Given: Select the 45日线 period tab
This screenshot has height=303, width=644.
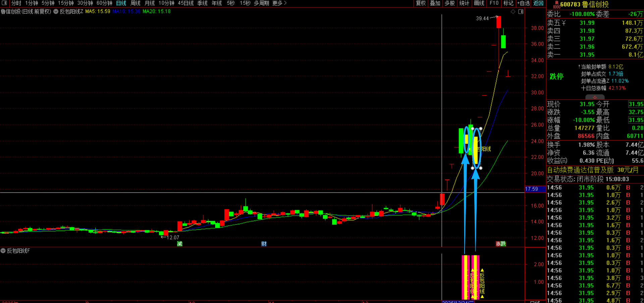Looking at the screenshot, I should [186, 3].
